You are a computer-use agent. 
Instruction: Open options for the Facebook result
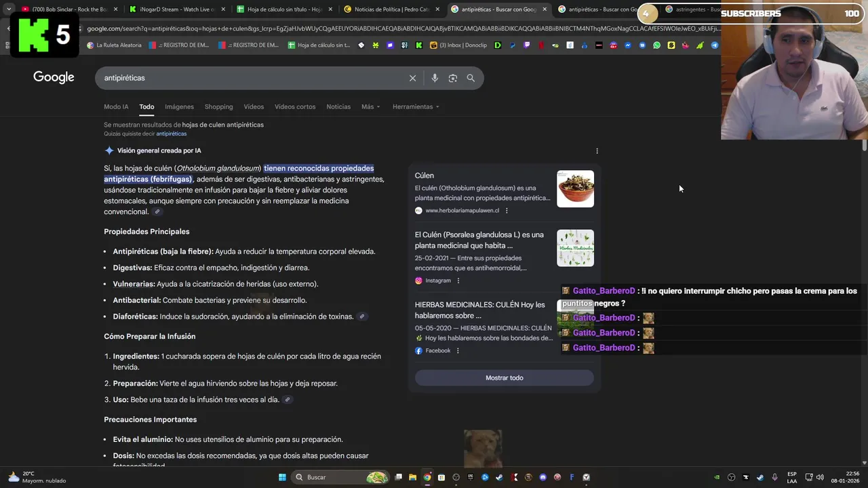pos(458,351)
